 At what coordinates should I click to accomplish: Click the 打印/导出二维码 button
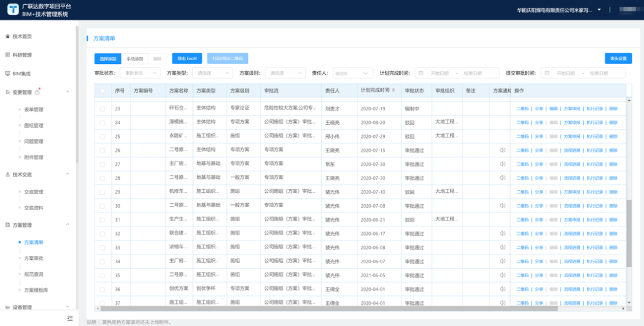point(227,58)
